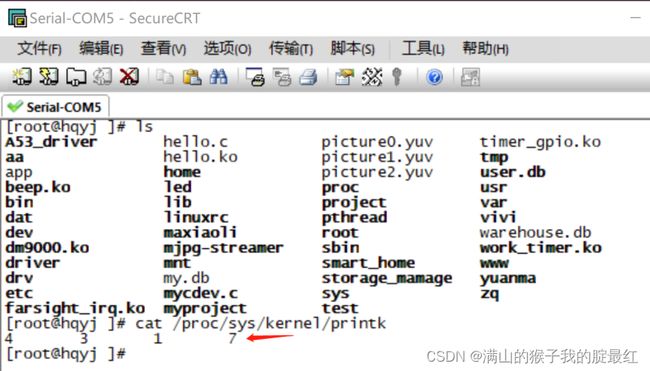Open the 文件(F) menu
Screen dimensions: 650x371
coord(39,49)
